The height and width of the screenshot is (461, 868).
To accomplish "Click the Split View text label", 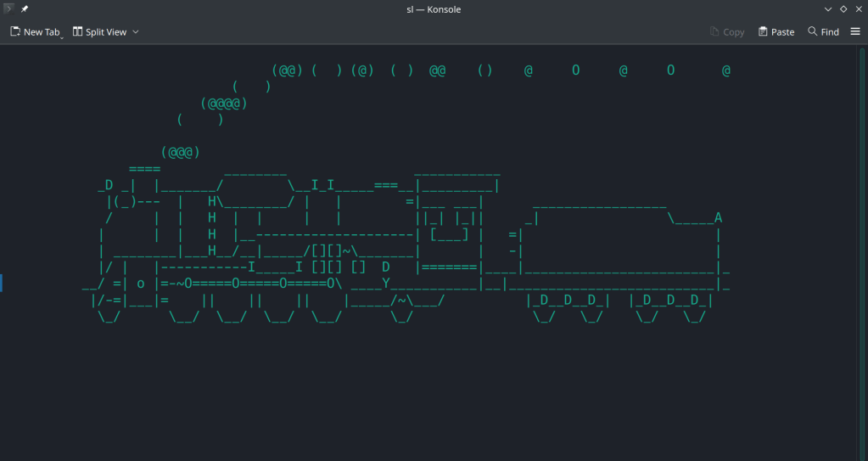I will pos(106,32).
